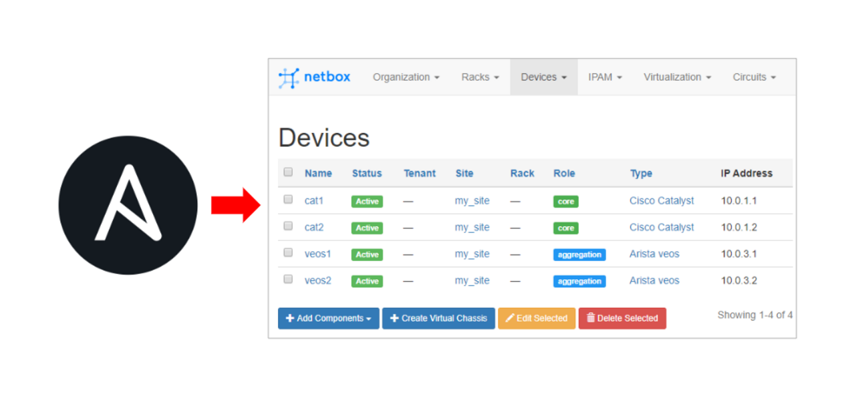Click core role badge for cat1
This screenshot has height=414, width=868.
point(566,202)
